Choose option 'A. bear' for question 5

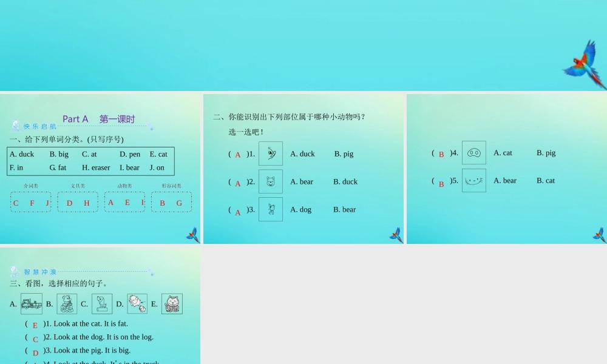coord(505,180)
